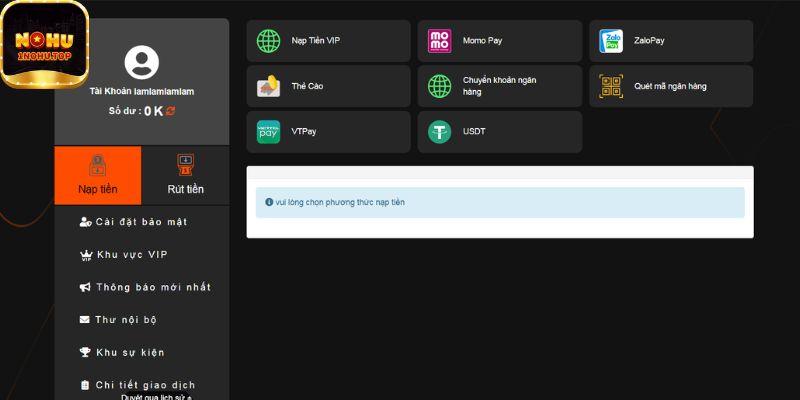Select the Momo Pay logo icon
The height and width of the screenshot is (400, 800).
[x=440, y=41]
